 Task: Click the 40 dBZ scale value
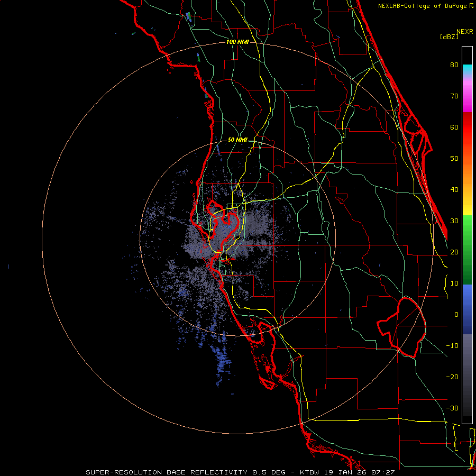(454, 189)
